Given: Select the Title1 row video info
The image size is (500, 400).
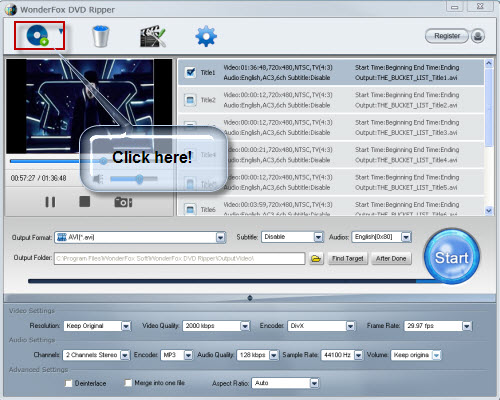Looking at the screenshot, I should tap(278, 72).
